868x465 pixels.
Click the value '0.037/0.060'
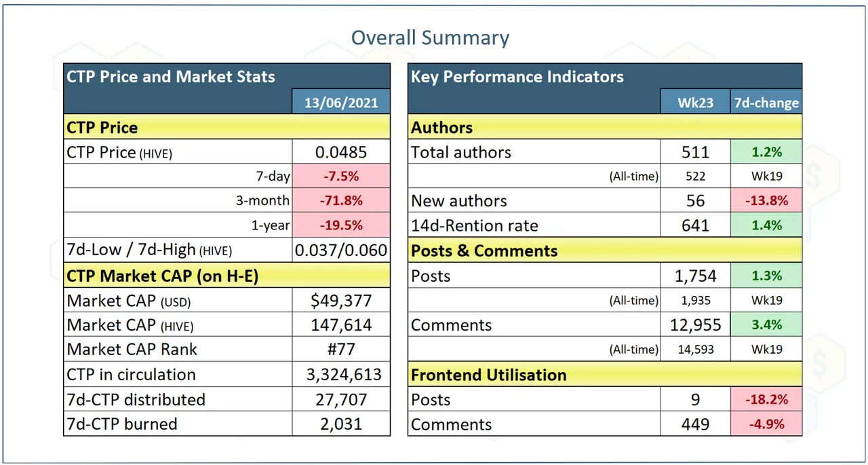coord(341,250)
